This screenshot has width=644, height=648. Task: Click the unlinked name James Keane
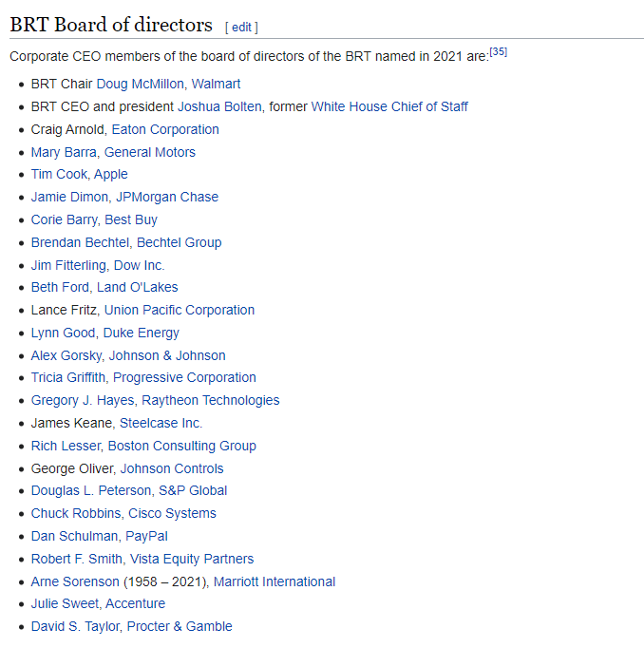tap(71, 423)
